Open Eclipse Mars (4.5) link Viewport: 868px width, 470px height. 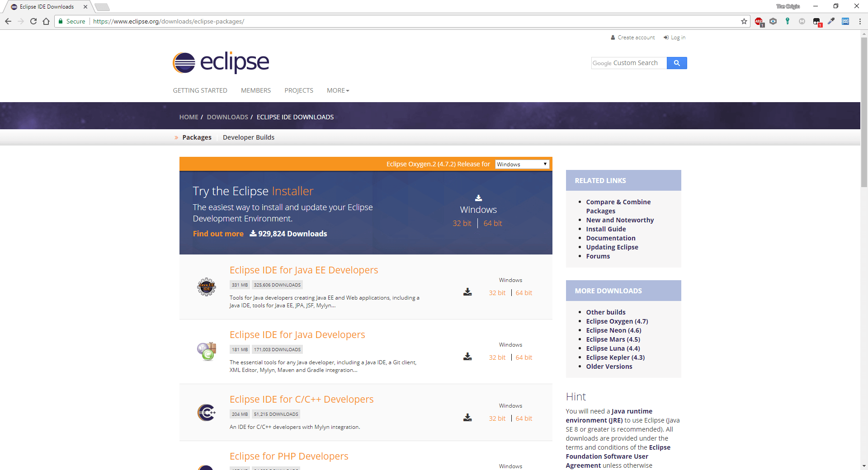click(x=613, y=339)
